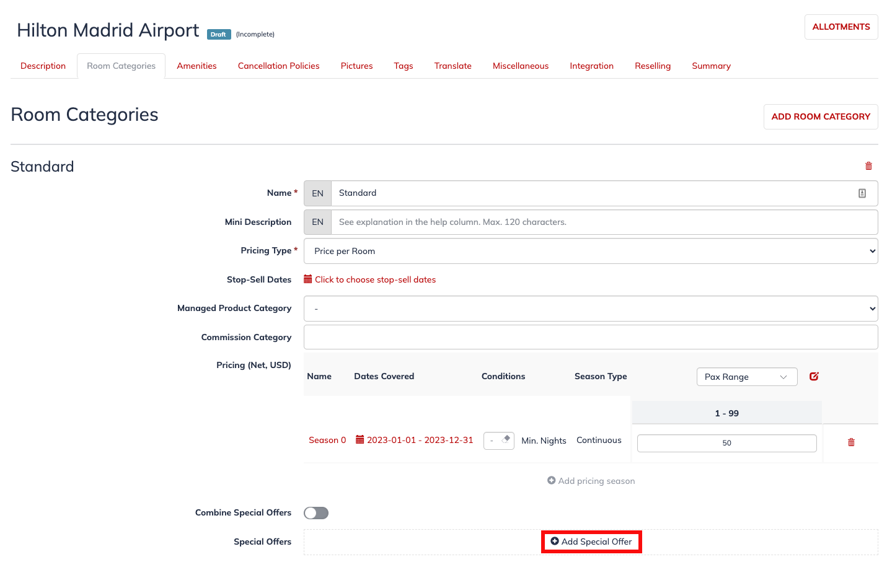The height and width of the screenshot is (588, 887).
Task: Open the Pictures tab
Action: (356, 66)
